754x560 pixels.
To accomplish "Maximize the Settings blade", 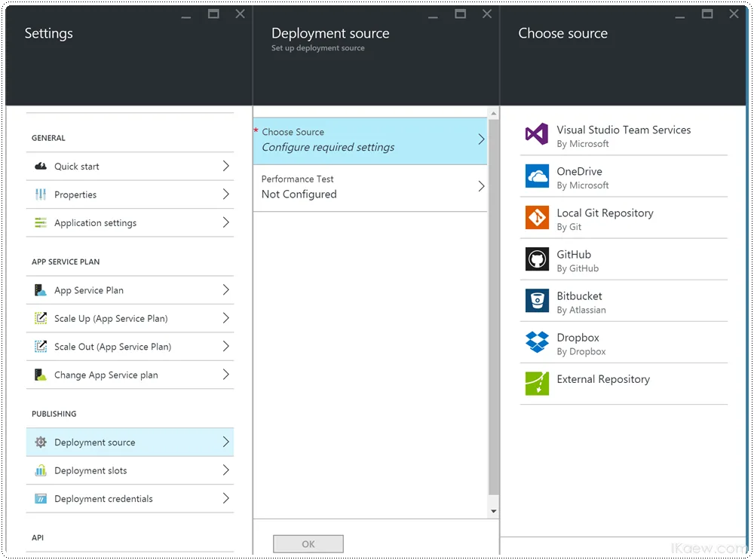I will 213,14.
